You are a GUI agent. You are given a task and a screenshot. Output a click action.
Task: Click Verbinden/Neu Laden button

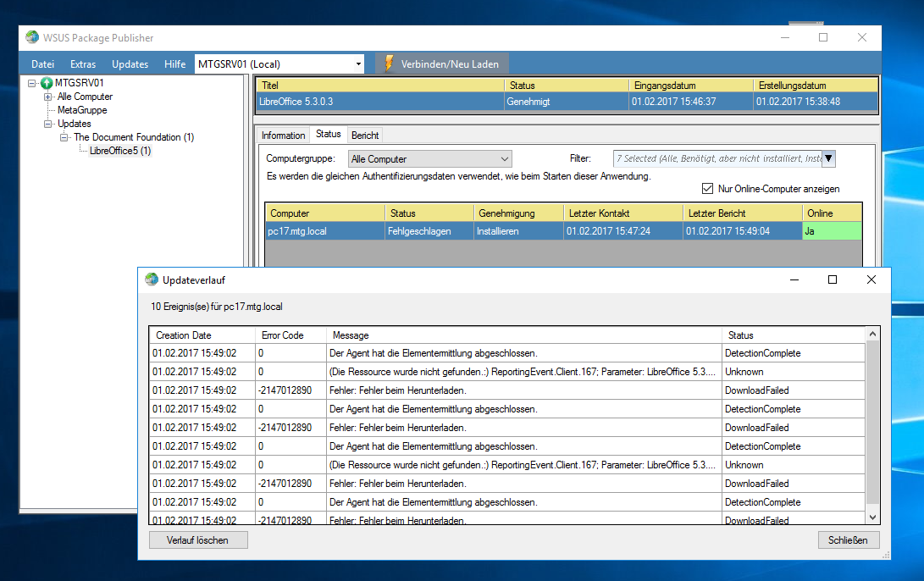pyautogui.click(x=441, y=64)
